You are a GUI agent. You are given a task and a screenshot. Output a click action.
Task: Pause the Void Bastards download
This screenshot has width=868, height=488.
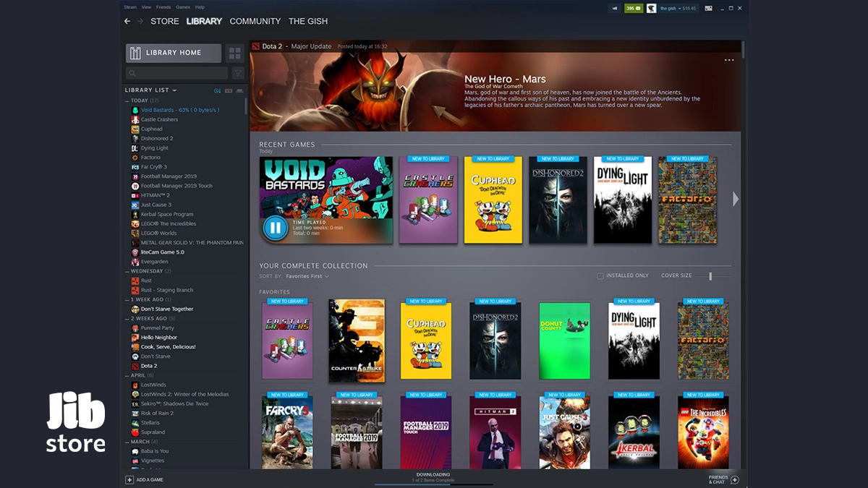[x=275, y=228]
